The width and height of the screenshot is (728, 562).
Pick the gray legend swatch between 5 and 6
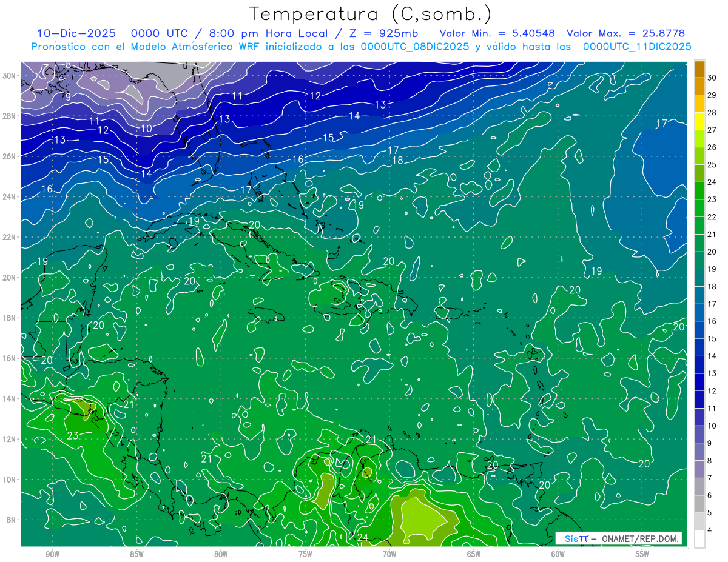pos(699,504)
